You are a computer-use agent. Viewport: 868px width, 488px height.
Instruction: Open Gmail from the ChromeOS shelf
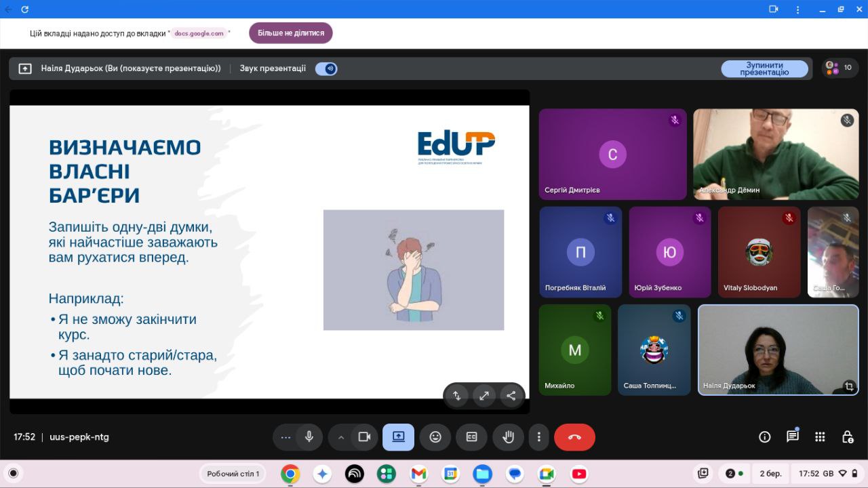pos(418,474)
